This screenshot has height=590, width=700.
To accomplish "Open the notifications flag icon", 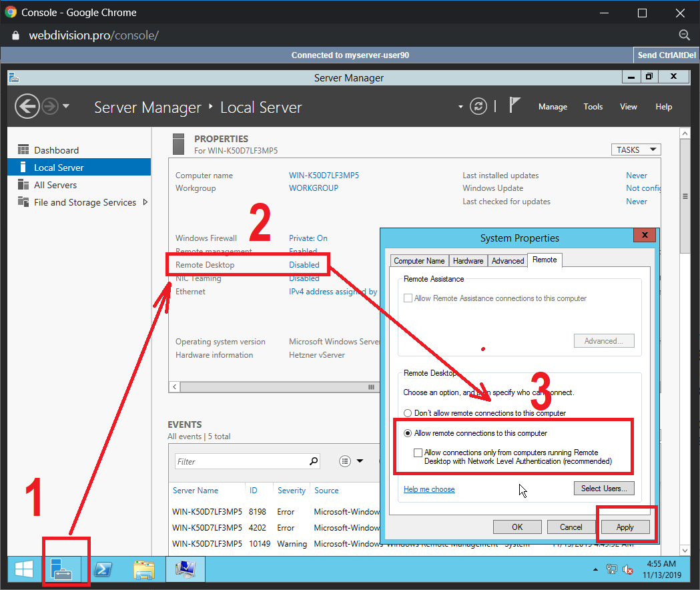I will tap(514, 106).
